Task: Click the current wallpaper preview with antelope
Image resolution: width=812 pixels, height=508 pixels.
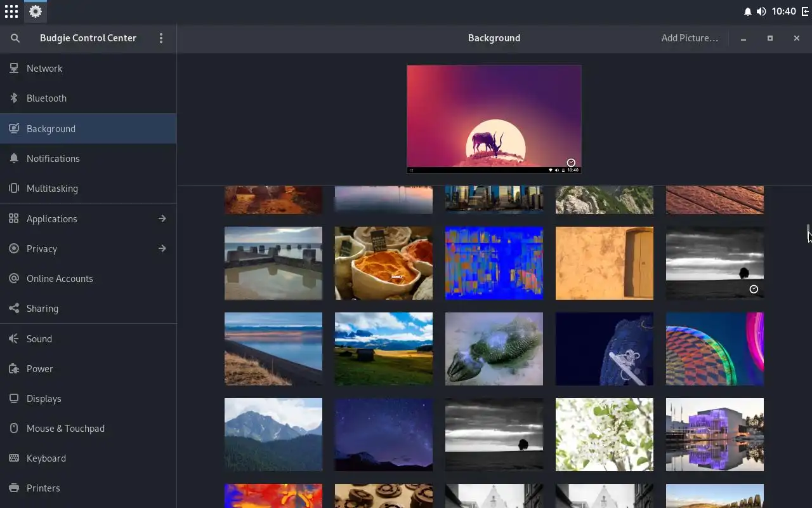Action: click(x=494, y=119)
